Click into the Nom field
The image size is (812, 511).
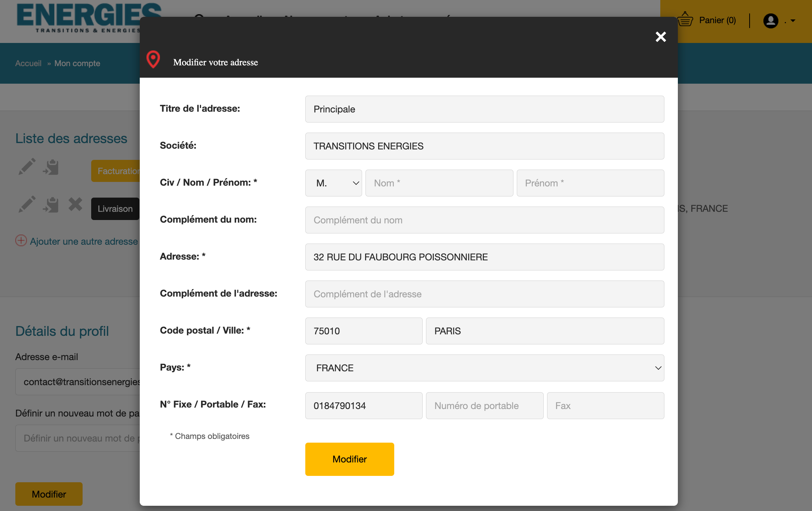tap(439, 183)
